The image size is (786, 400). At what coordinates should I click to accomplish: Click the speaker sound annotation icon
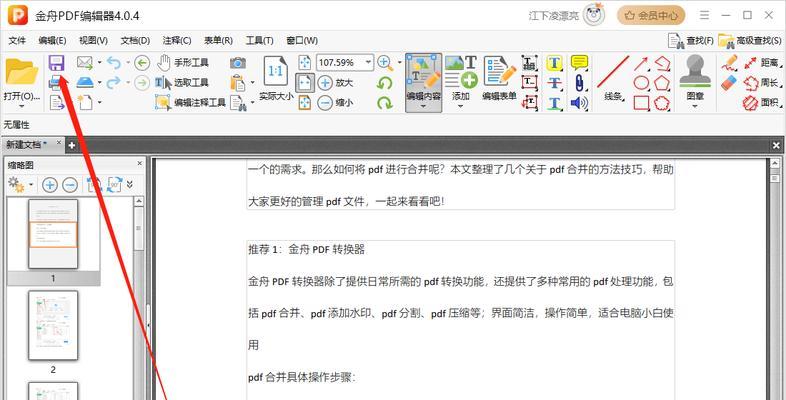coord(579,103)
